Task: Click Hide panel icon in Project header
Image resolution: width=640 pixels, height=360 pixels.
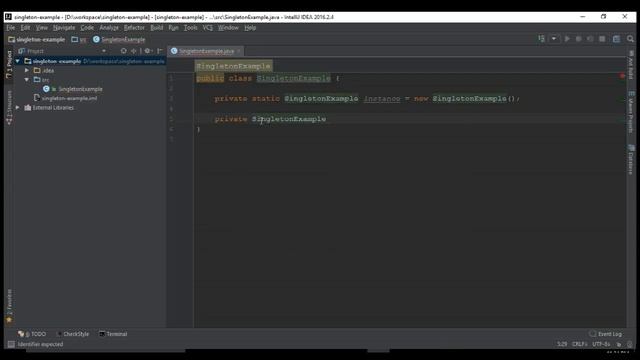Action: (x=160, y=51)
